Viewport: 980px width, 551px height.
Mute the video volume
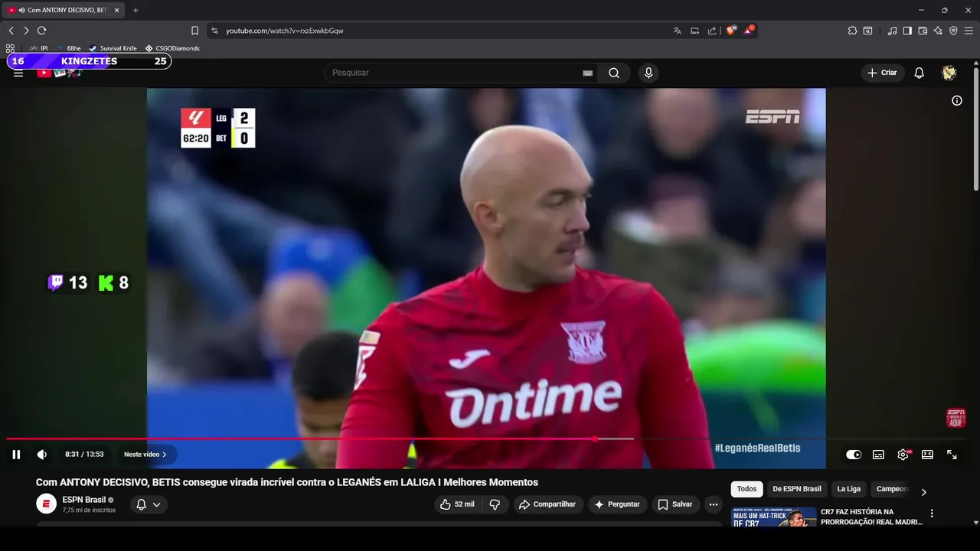coord(41,455)
